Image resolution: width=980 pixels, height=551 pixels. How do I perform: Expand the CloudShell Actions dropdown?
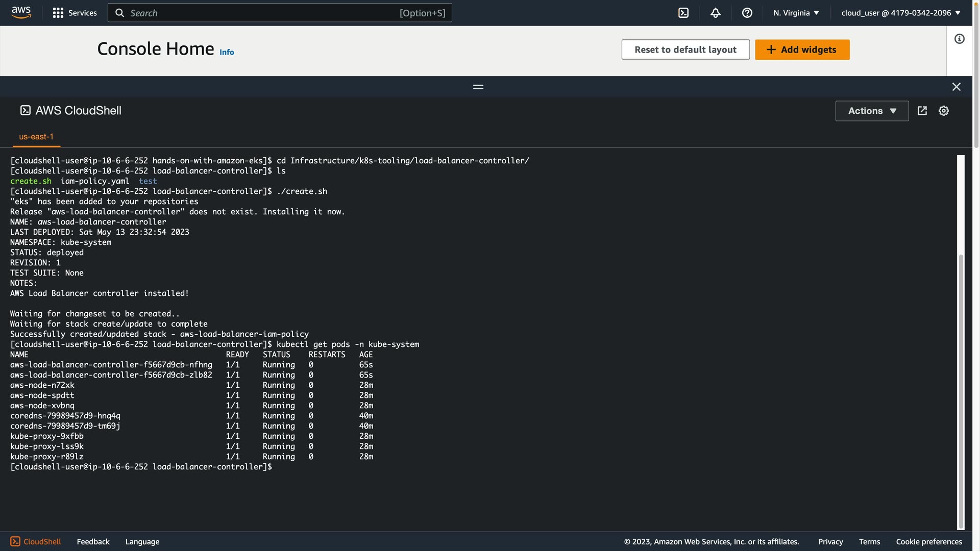[871, 111]
